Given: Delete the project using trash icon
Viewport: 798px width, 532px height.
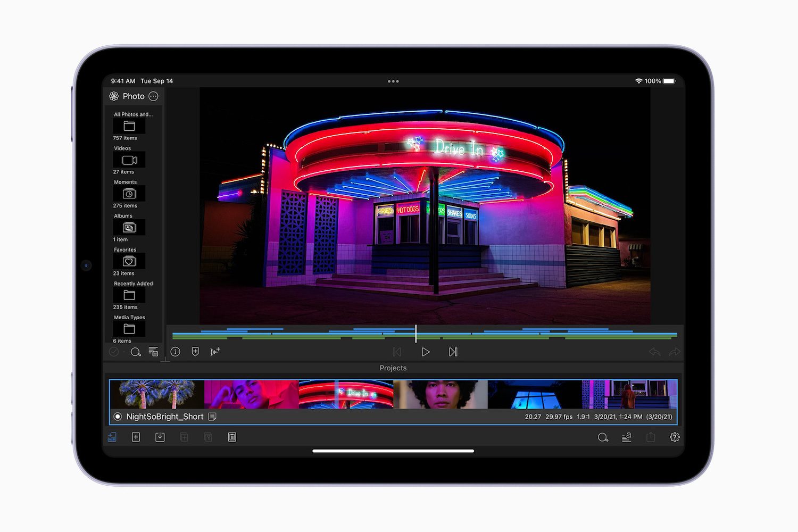Looking at the screenshot, I should coord(232,437).
